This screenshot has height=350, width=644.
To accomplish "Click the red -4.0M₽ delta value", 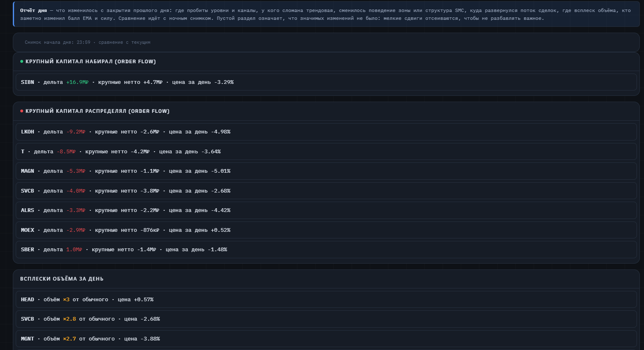I will [x=76, y=191].
